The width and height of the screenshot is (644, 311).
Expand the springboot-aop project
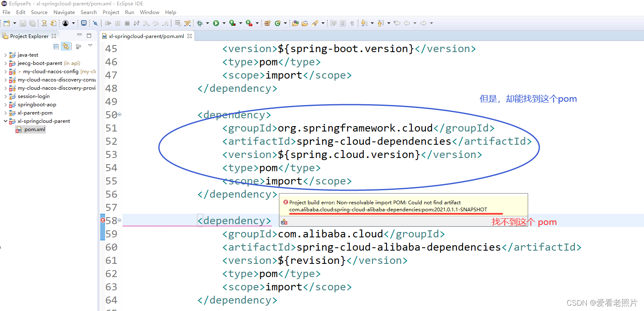pos(5,105)
